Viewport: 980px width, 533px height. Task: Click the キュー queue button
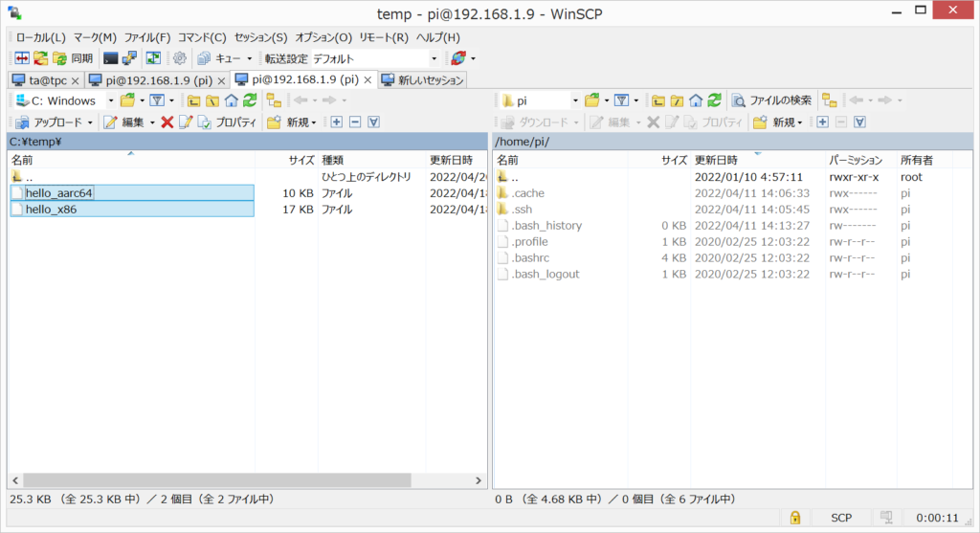(x=219, y=58)
